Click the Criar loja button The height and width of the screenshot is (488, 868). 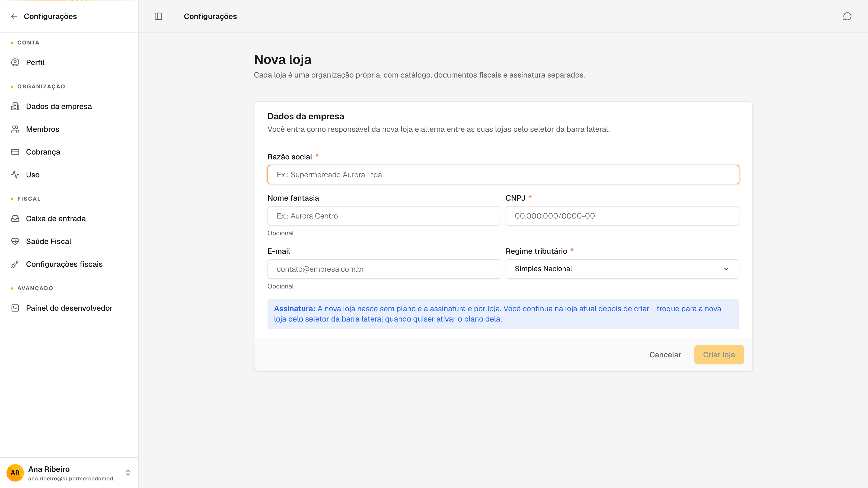(x=719, y=355)
